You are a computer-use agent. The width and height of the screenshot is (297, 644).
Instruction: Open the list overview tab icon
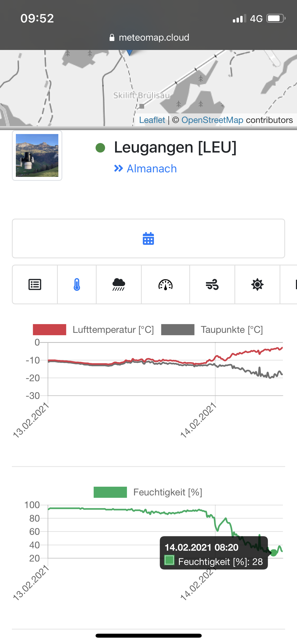[35, 285]
